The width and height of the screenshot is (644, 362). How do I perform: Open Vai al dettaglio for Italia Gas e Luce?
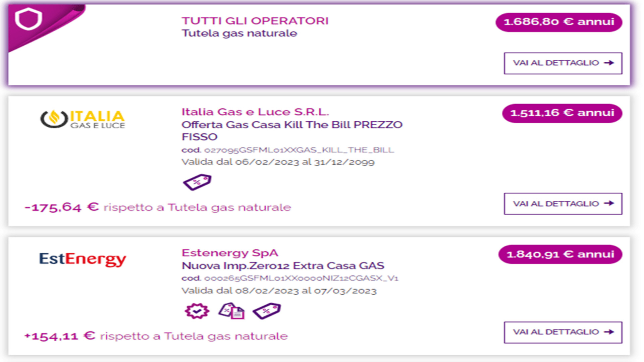coord(563,203)
